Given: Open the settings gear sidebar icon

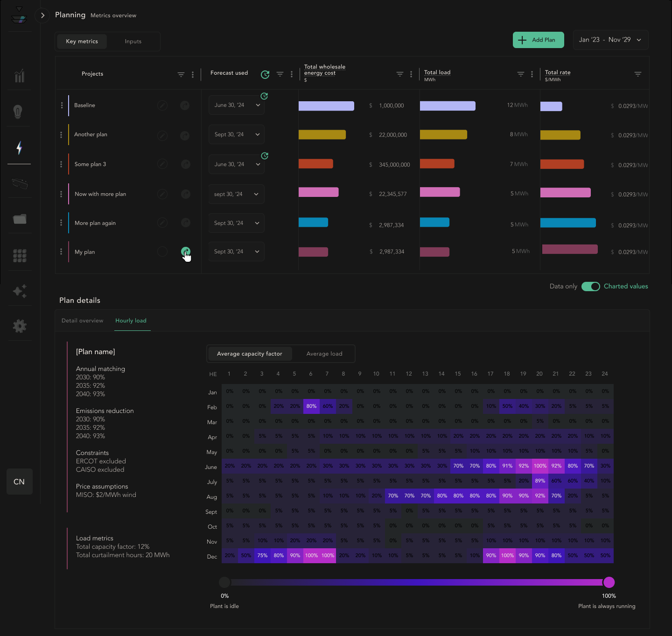Looking at the screenshot, I should pos(20,326).
